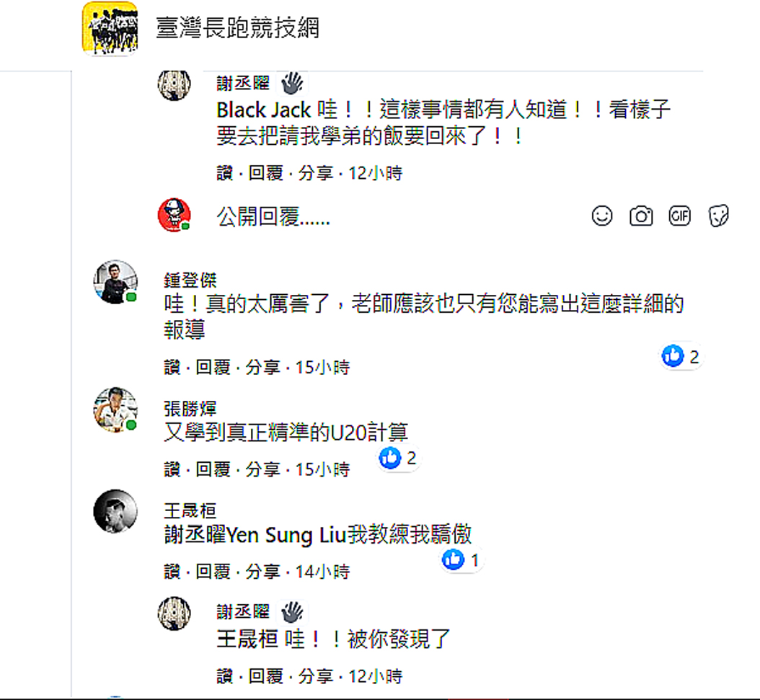Viewport: 760px width, 700px height.
Task: Share 王晟桓's comment via 分享
Action: (262, 572)
